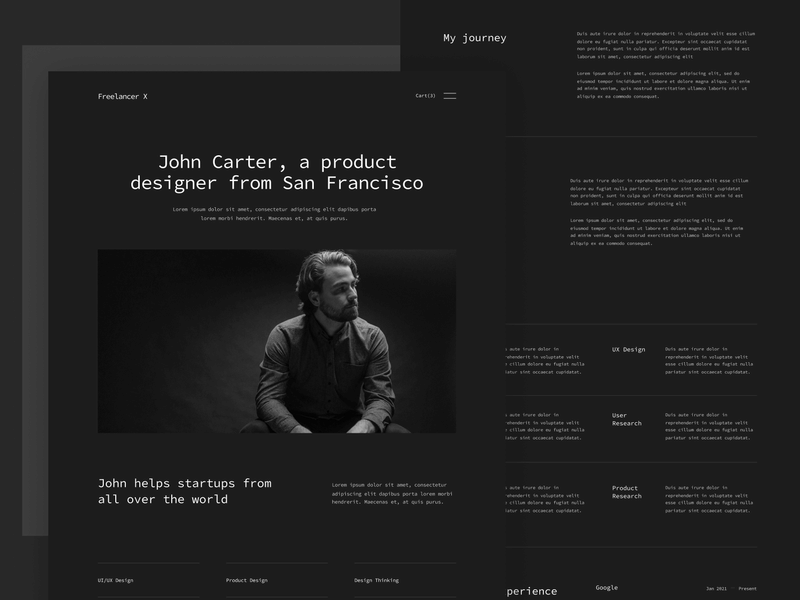Select the UX Design skill entry

coord(628,350)
